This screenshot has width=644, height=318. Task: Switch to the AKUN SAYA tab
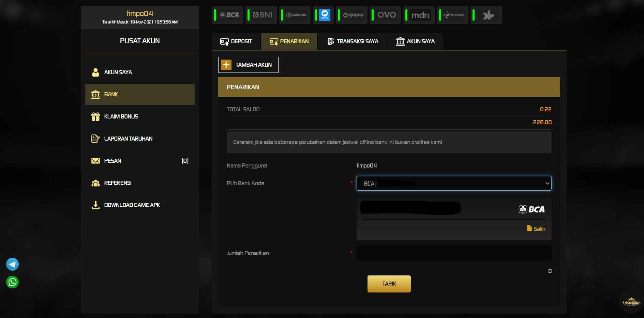[415, 41]
